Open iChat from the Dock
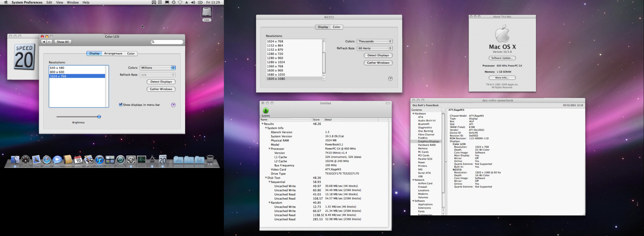644x236 pixels. coord(57,159)
